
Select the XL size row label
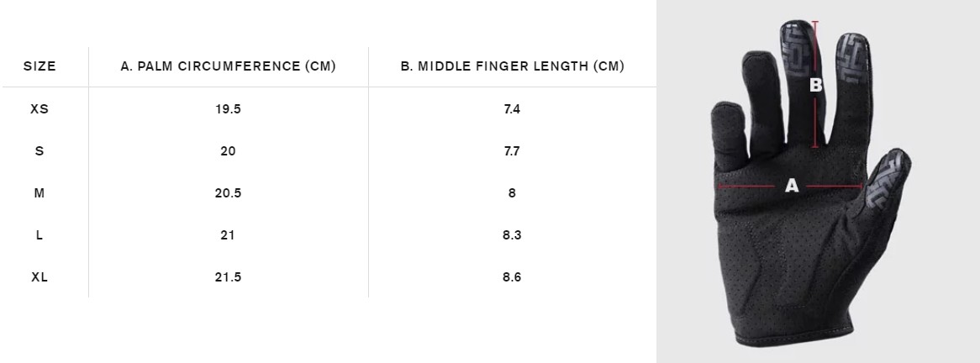(x=40, y=277)
